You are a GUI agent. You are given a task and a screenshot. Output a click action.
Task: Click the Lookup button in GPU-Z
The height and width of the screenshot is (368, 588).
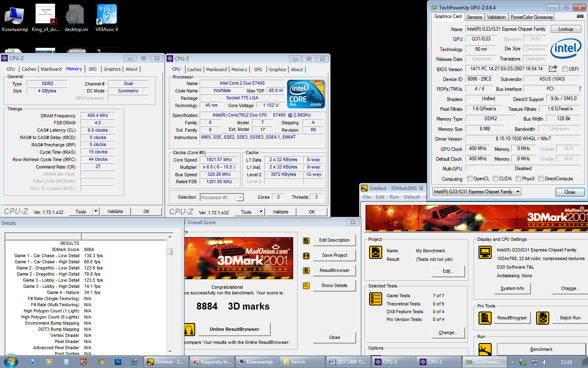click(x=566, y=29)
